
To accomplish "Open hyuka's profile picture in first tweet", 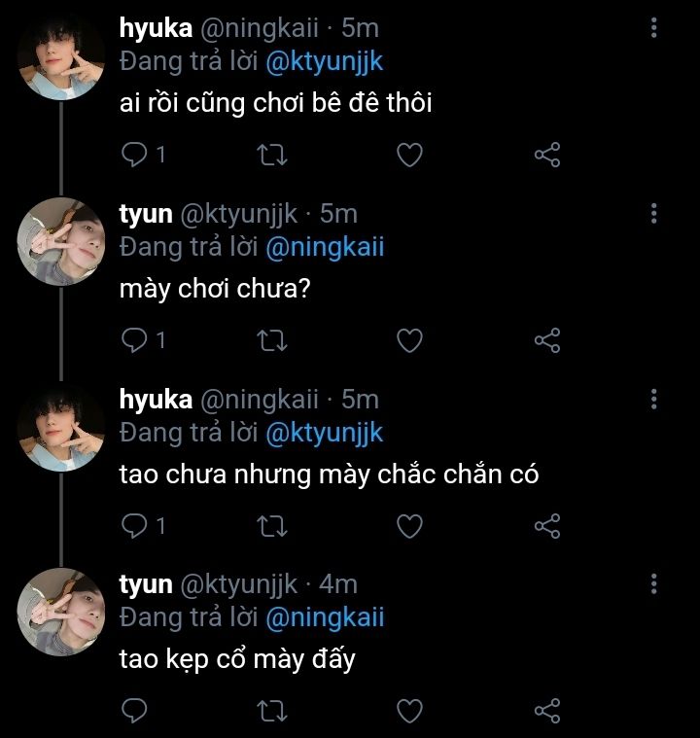I will [x=61, y=56].
